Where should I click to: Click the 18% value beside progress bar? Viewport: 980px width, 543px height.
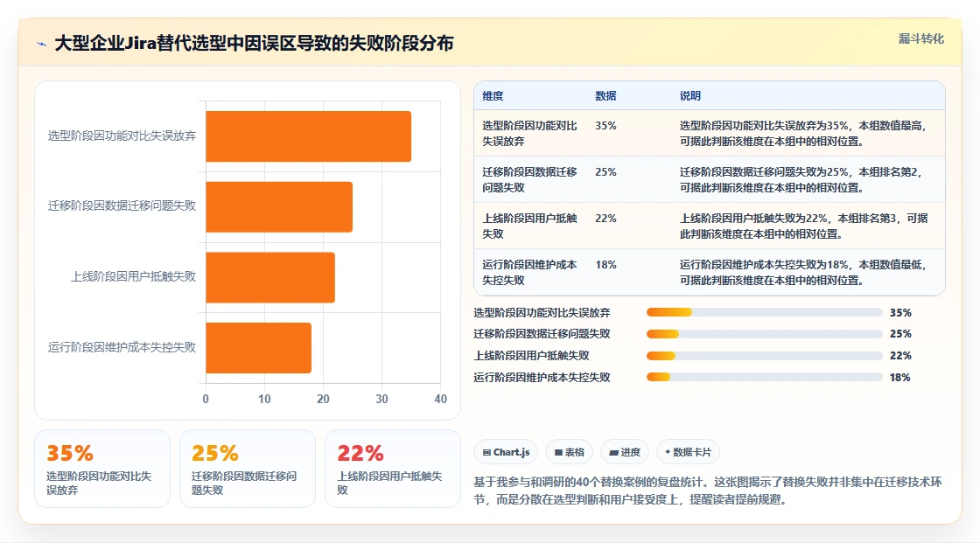[x=900, y=378]
